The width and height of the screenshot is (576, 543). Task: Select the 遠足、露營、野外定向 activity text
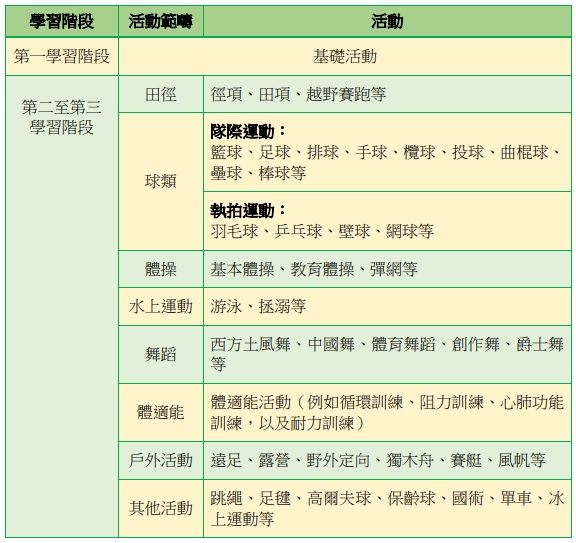pyautogui.click(x=290, y=460)
